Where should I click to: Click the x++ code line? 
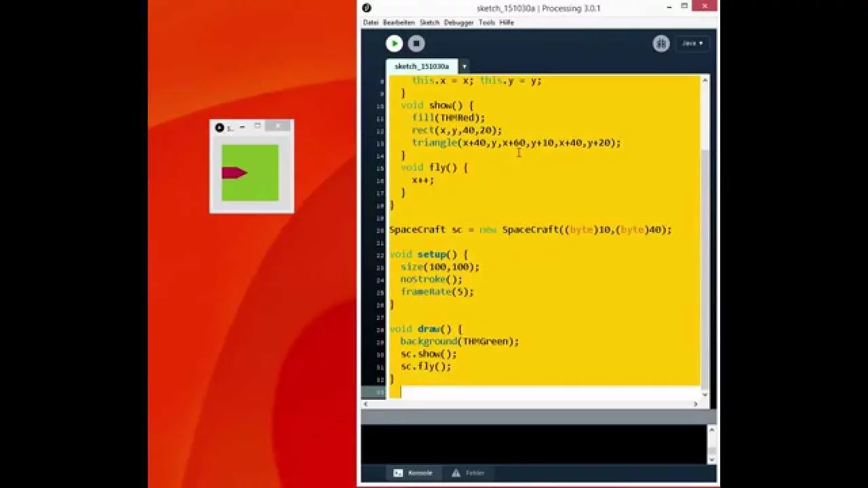tap(423, 180)
